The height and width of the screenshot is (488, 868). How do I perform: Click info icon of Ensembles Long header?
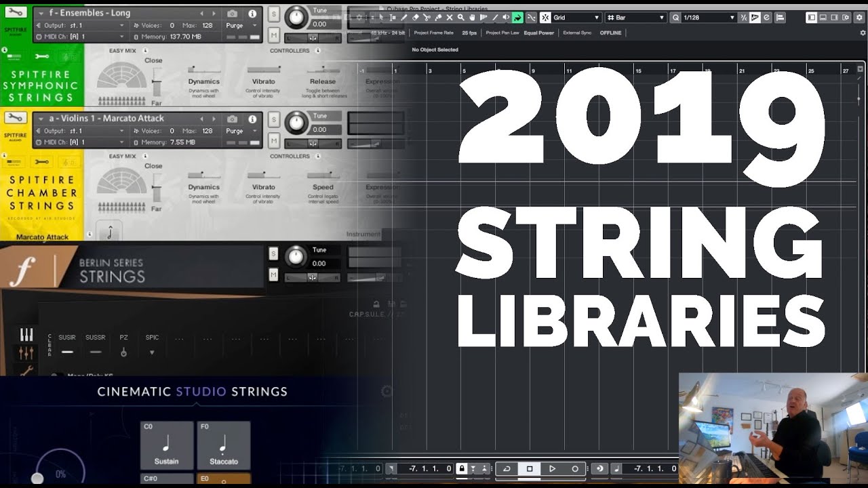(252, 13)
